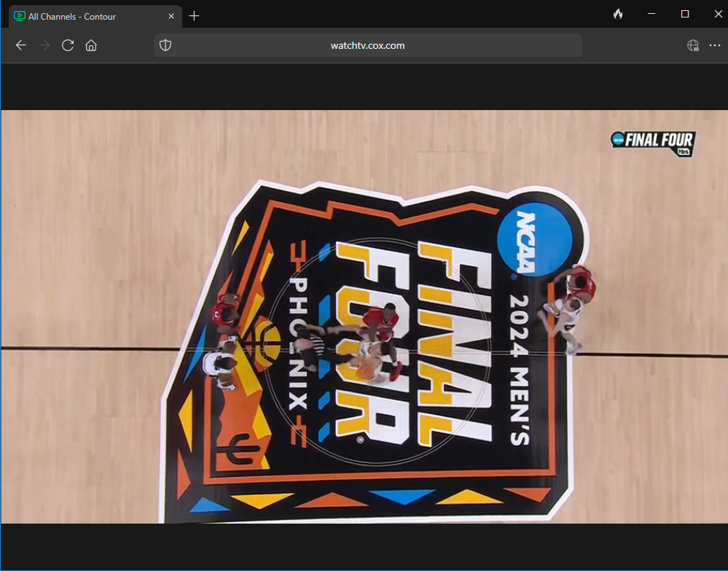Minimize the browser window
Screen dimensions: 728x571
[651, 14]
